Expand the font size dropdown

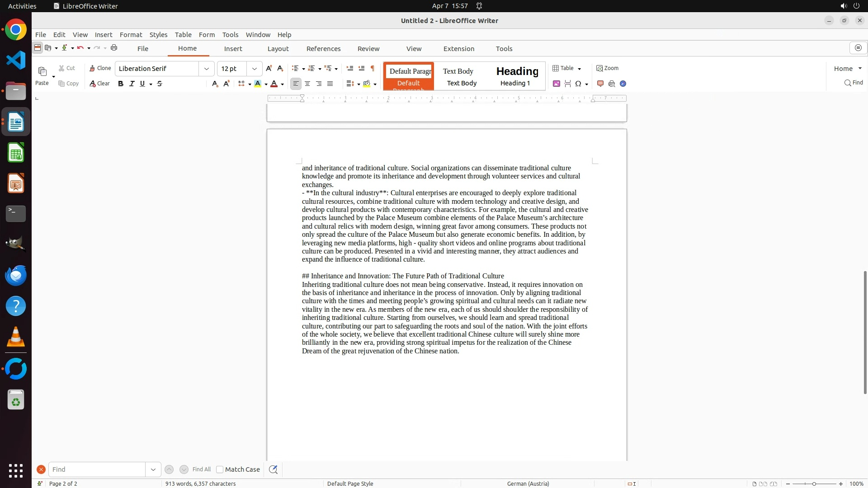(x=255, y=69)
